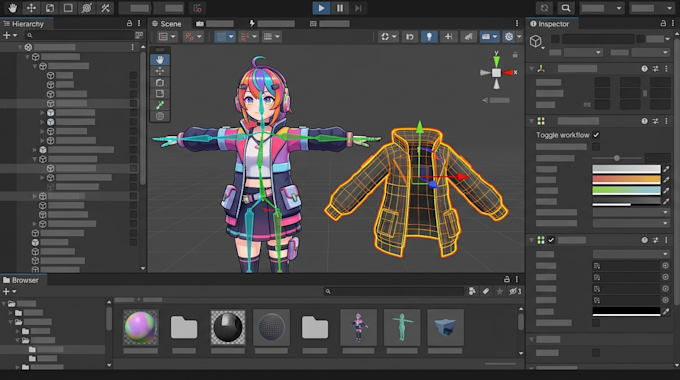Select the bone edit tool in scene overlay

[x=160, y=105]
